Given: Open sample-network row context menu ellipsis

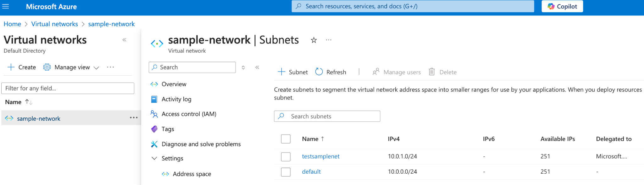Looking at the screenshot, I should (134, 118).
